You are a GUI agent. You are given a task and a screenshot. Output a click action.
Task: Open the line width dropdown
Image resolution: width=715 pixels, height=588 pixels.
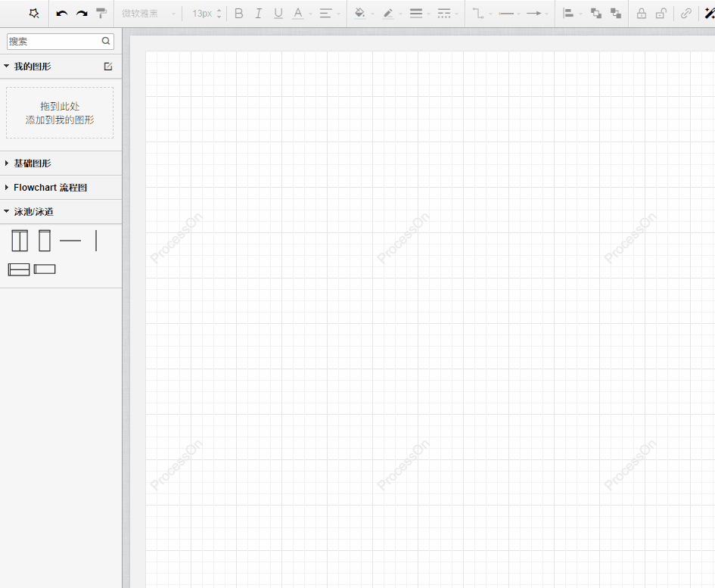[416, 13]
